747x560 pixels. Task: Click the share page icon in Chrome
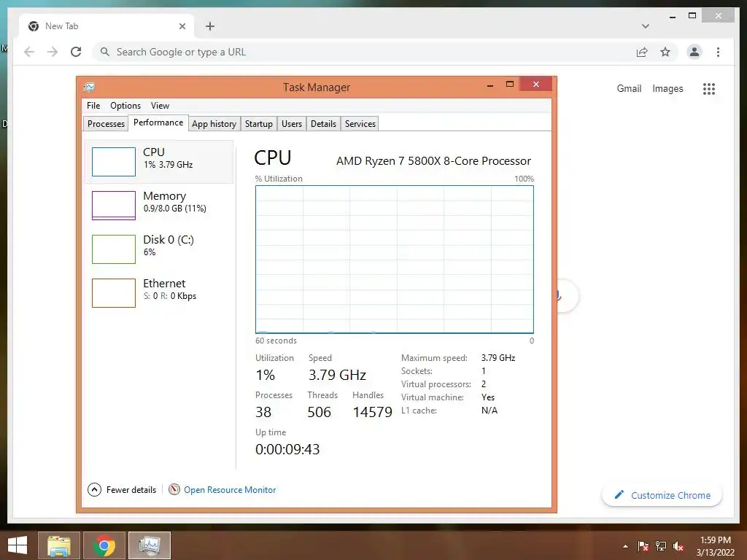[642, 52]
